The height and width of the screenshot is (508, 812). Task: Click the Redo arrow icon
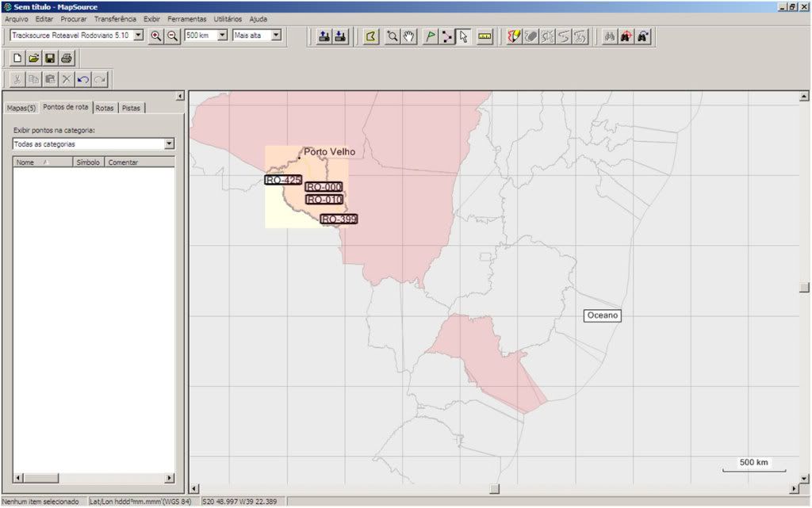click(x=99, y=80)
